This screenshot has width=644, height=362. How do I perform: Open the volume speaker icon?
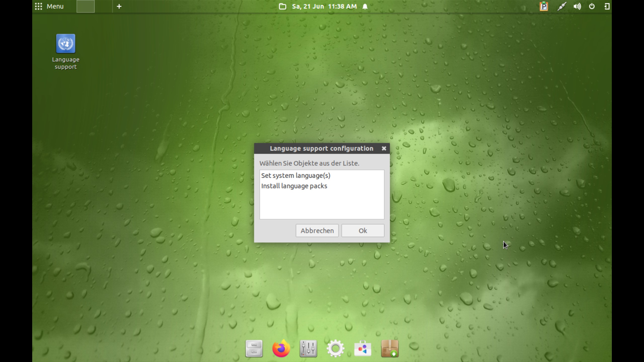click(x=577, y=6)
